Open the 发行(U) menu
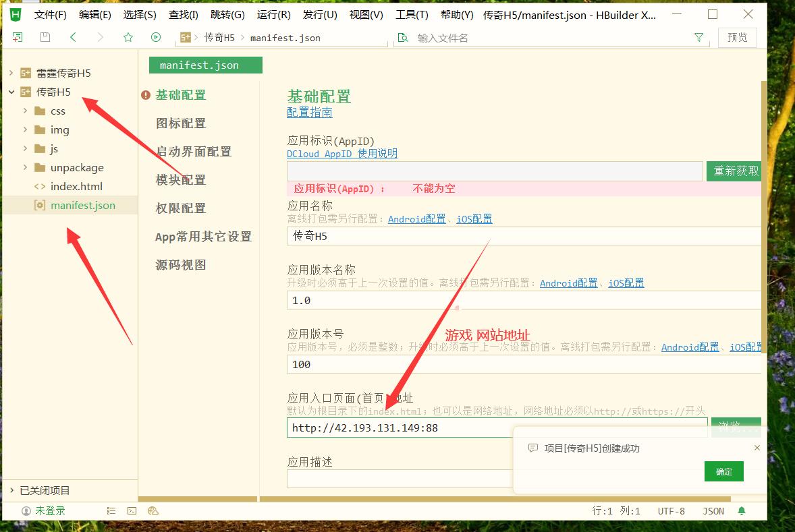The height and width of the screenshot is (532, 795). 320,15
